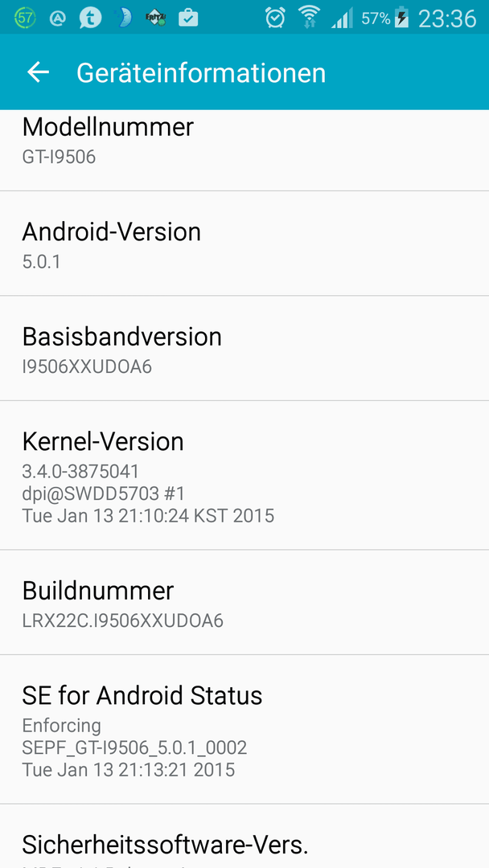This screenshot has height=868, width=489.
Task: Tap the briefcase checkmark notification icon
Action: (x=188, y=18)
